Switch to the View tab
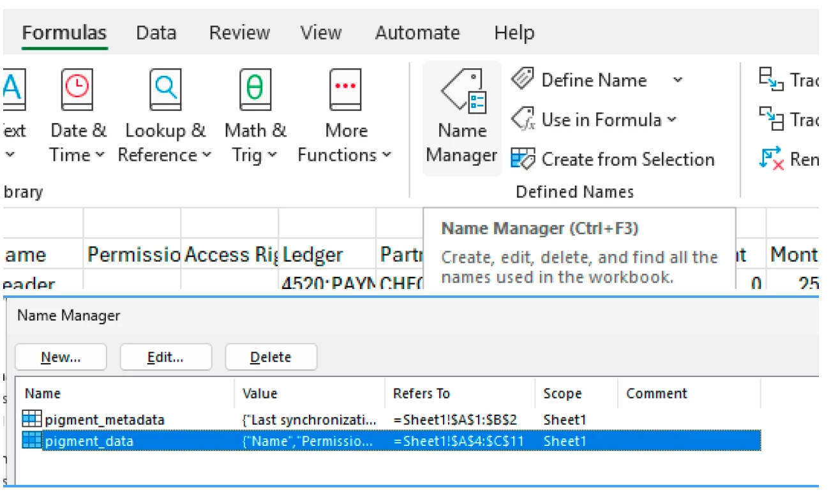 [321, 33]
